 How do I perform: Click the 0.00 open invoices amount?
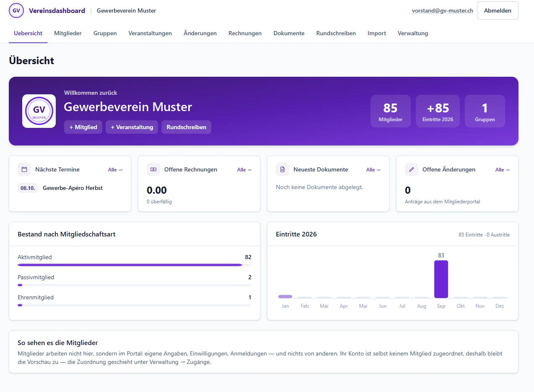[157, 190]
